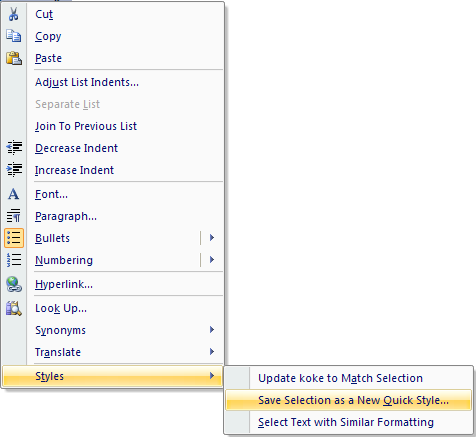This screenshot has width=476, height=437.
Task: Click the Hyperlink globe icon
Action: point(14,284)
